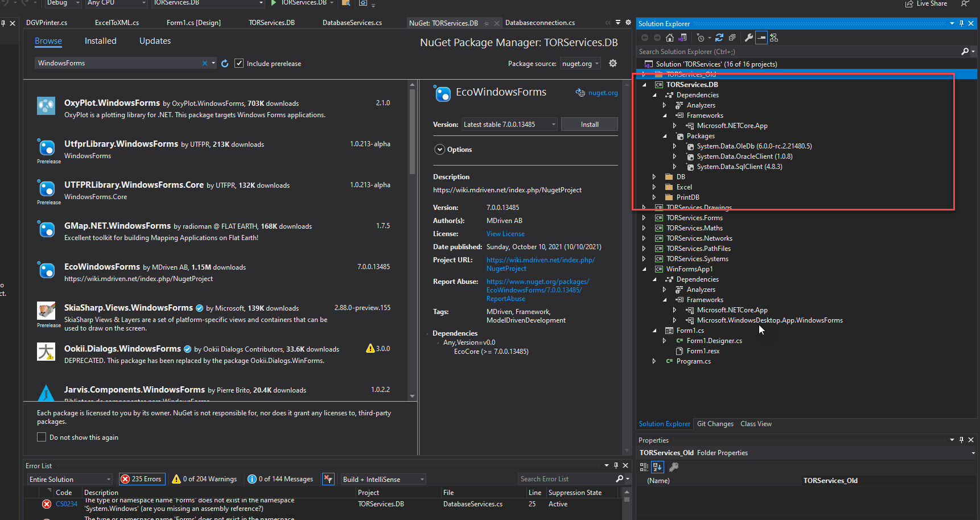Open the CS0234 error code link
The image size is (980, 520).
point(67,504)
